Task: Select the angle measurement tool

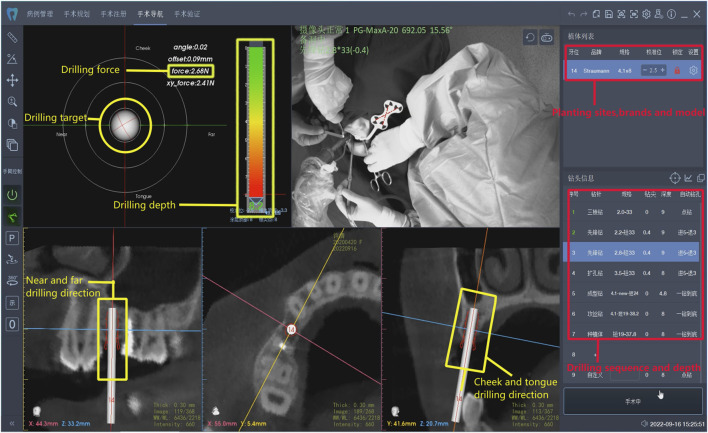Action: (x=12, y=58)
